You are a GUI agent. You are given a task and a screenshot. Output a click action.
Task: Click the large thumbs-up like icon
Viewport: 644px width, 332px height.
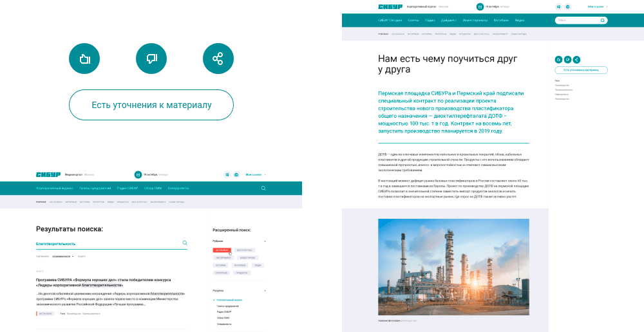(x=84, y=59)
